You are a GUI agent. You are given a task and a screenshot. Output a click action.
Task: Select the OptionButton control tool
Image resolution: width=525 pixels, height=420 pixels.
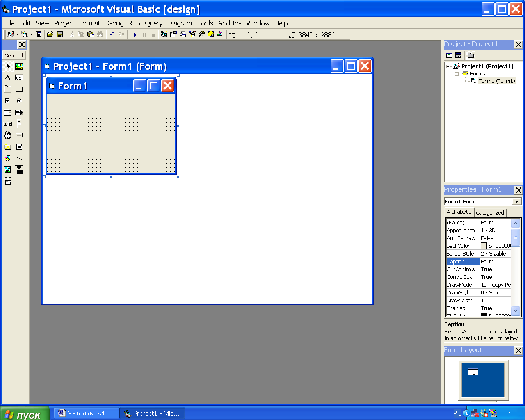[19, 101]
